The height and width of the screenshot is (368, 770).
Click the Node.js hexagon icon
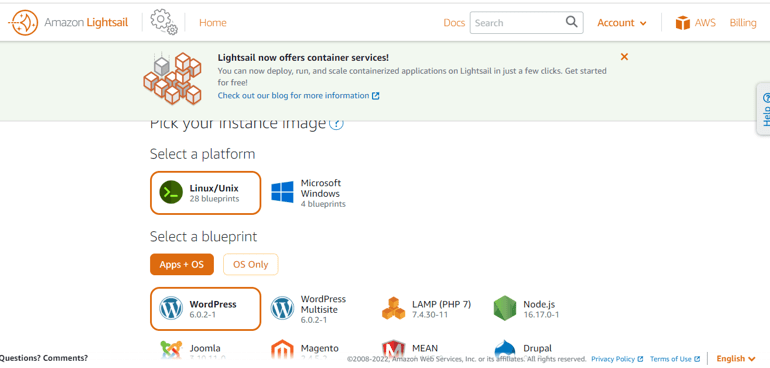(505, 309)
